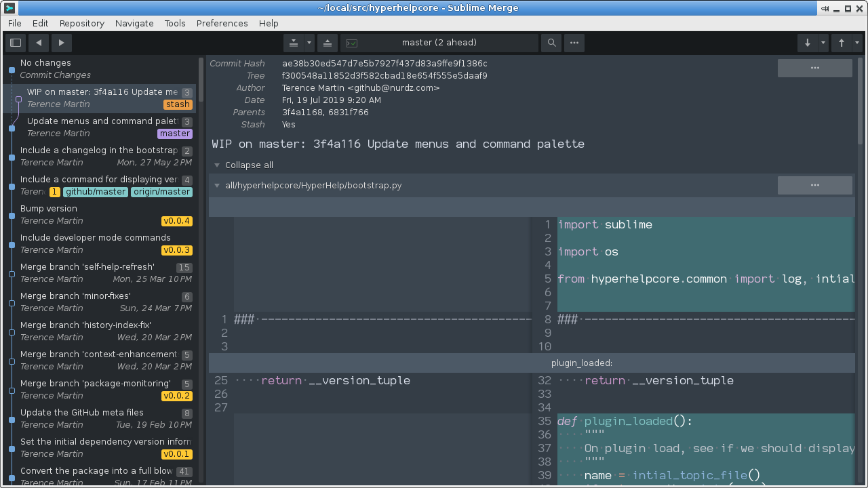
Task: Select Merge branch 'context-enhancement' commit
Action: point(100,361)
